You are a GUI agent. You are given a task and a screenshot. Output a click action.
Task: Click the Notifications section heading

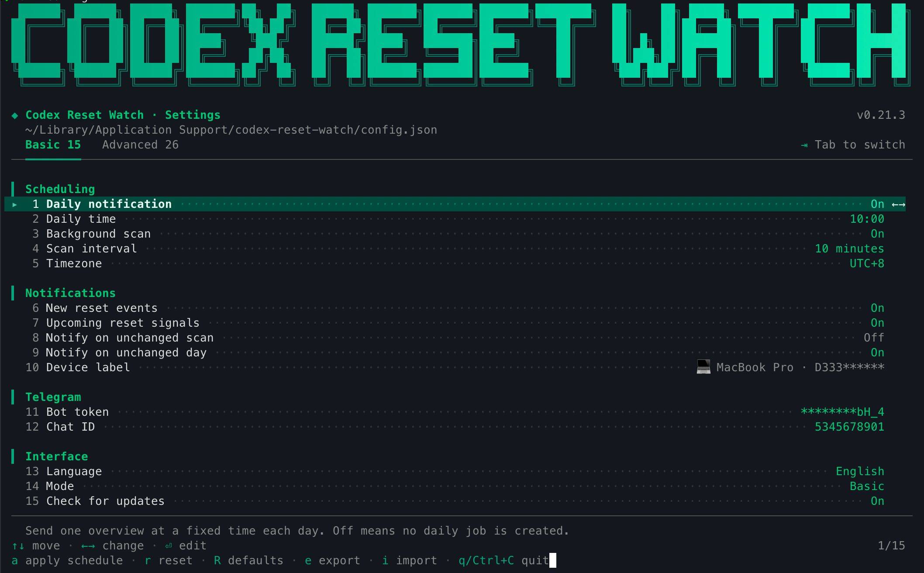pyautogui.click(x=70, y=293)
